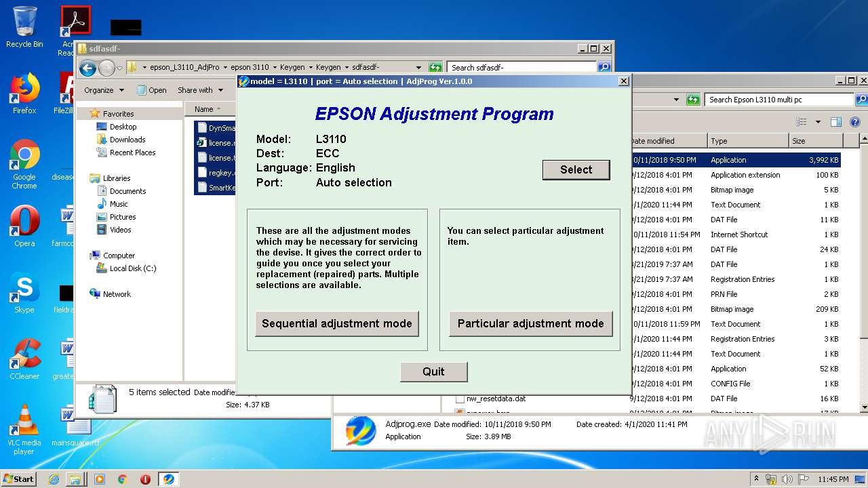Sort by Date modified column header
The width and height of the screenshot is (868, 488).
click(668, 141)
